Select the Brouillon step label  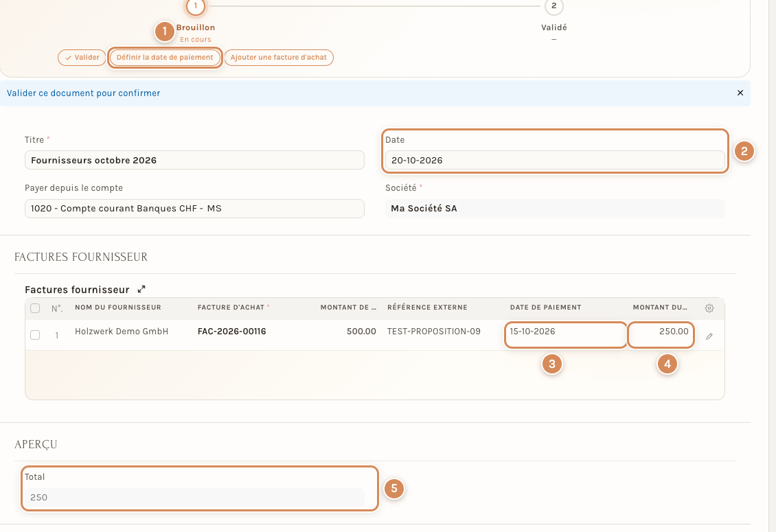[x=196, y=27]
